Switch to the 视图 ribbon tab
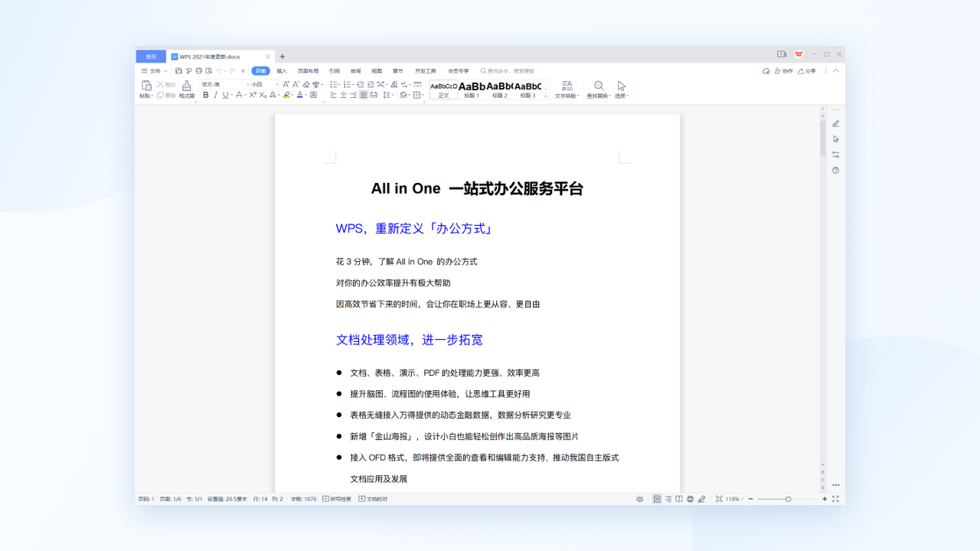 point(377,70)
